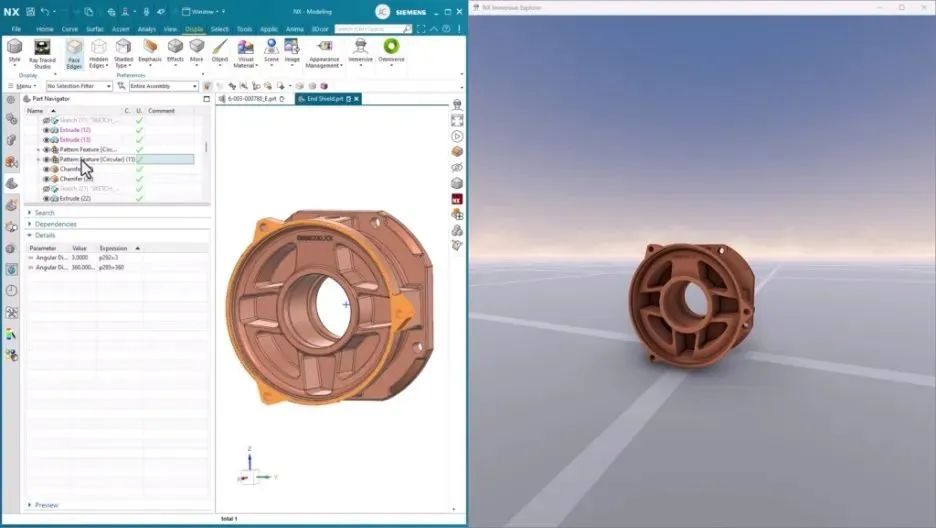This screenshot has width=936, height=528.
Task: Switch to the Tools ribbon tab
Action: [x=244, y=29]
